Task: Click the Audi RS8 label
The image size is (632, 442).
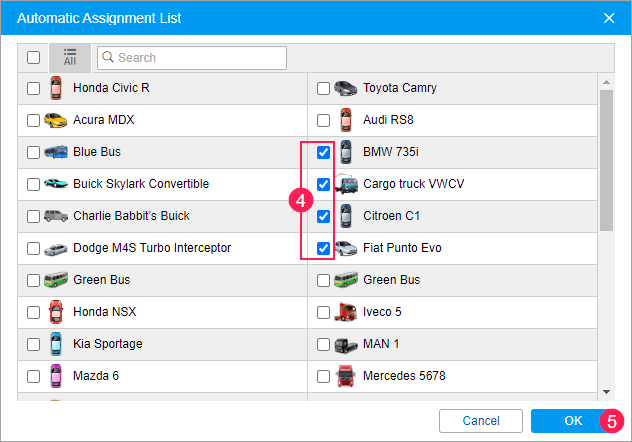Action: [x=388, y=120]
